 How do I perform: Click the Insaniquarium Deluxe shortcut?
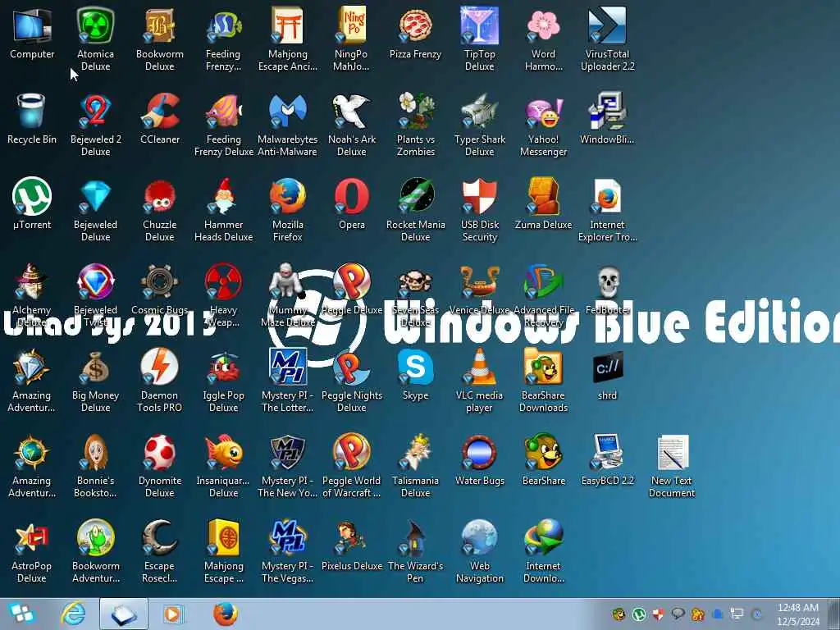(223, 465)
